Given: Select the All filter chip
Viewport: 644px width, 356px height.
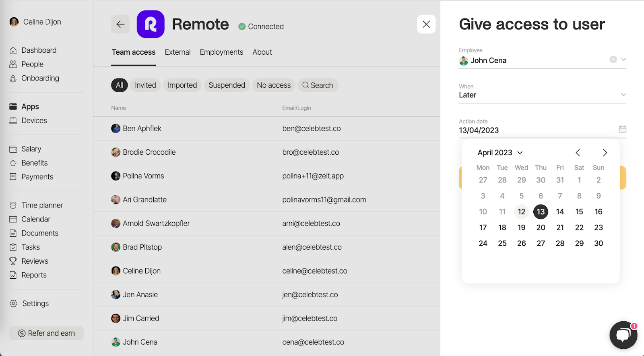Looking at the screenshot, I should click(120, 85).
